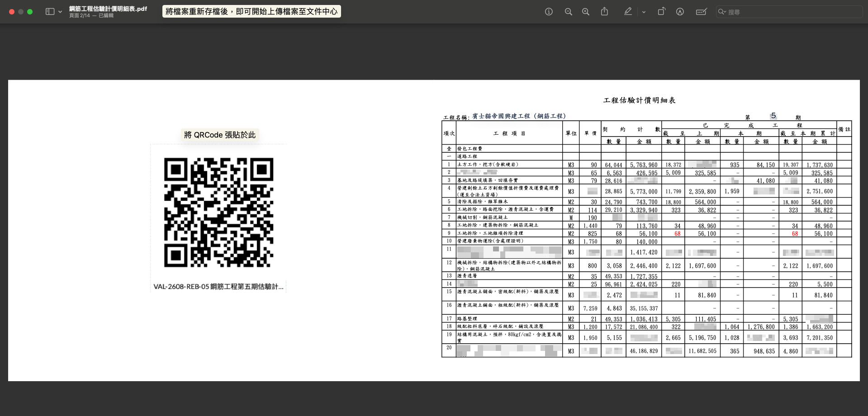Click the 工程估驗計價明細表 table title
This screenshot has width=868, height=416.
[x=639, y=100]
